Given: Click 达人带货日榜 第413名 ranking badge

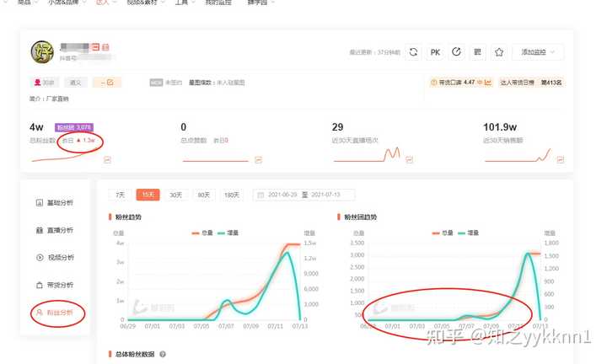Looking at the screenshot, I should coord(531,83).
